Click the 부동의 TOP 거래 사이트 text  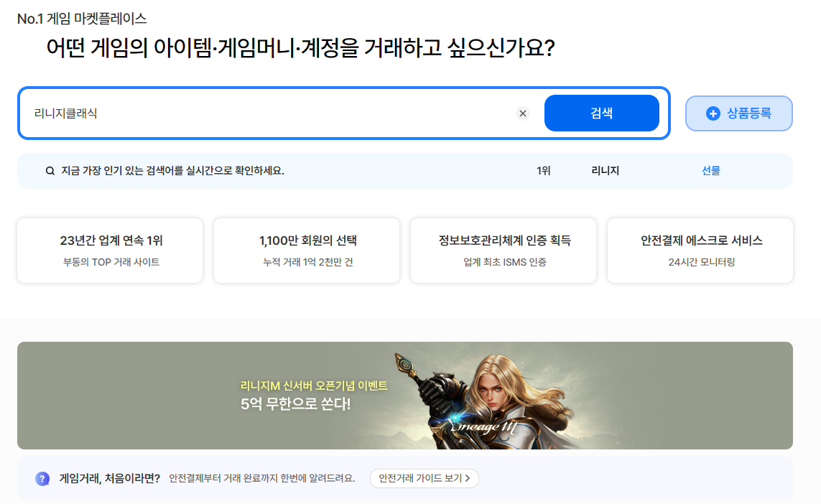111,262
